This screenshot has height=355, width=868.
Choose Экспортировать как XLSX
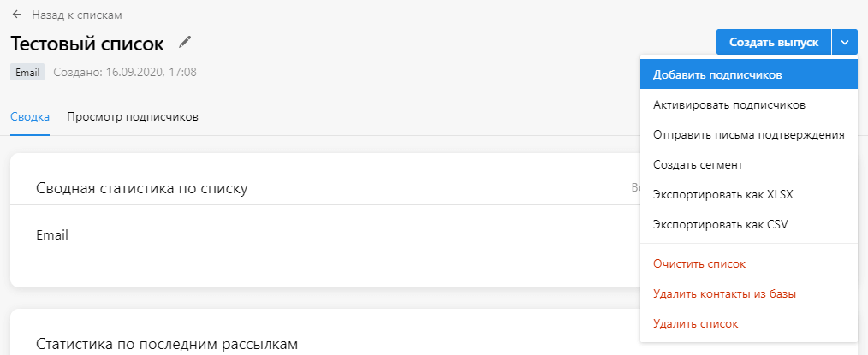[722, 194]
